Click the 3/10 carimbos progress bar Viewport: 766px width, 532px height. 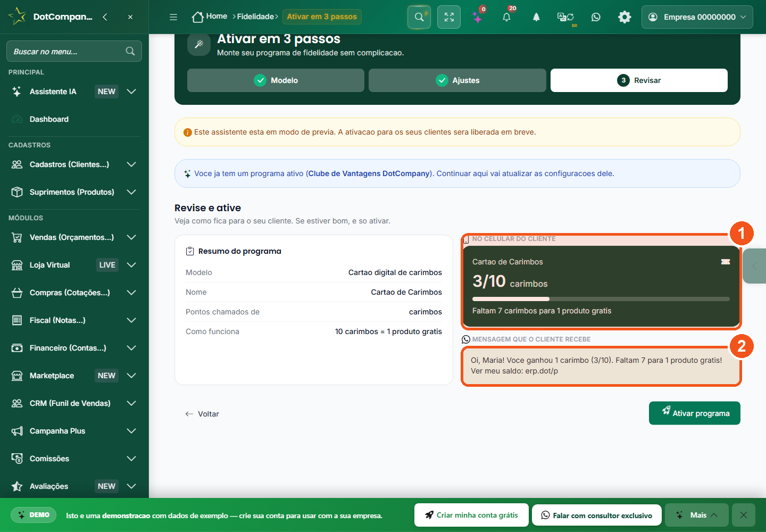[601, 299]
